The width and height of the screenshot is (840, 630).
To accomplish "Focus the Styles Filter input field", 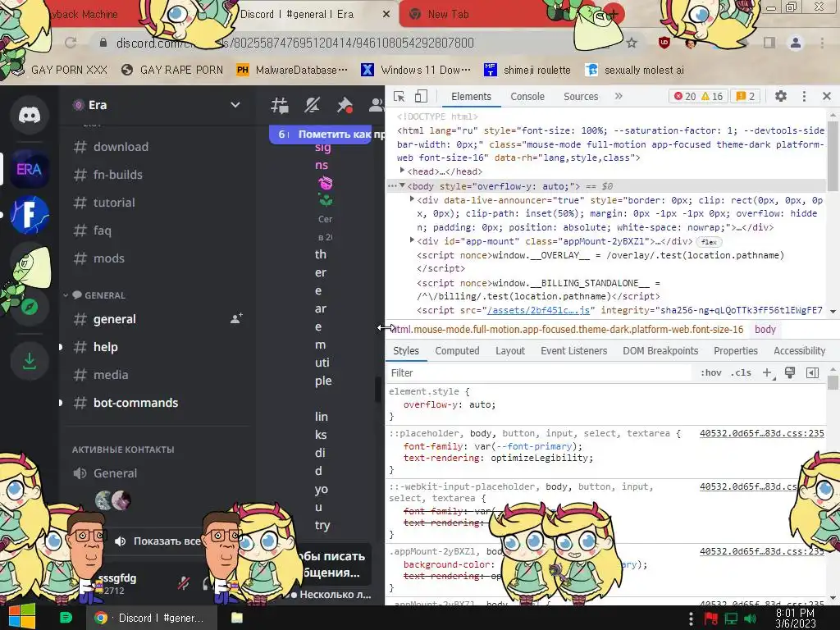I will tap(538, 373).
